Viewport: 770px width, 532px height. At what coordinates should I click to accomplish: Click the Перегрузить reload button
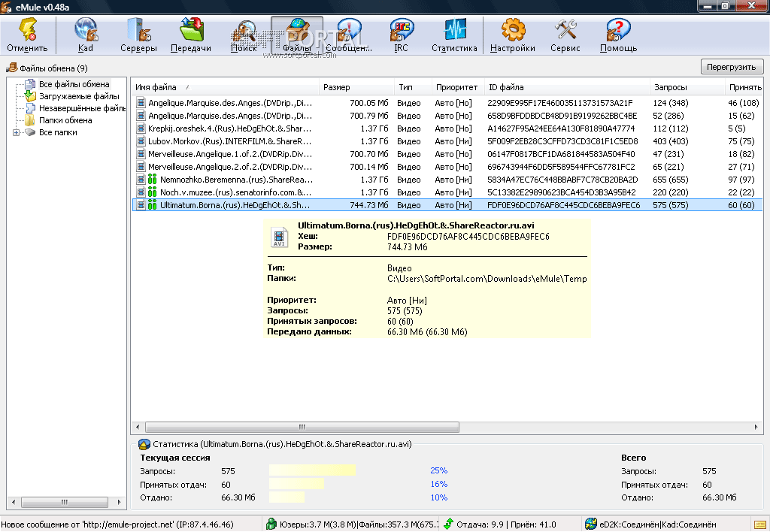tap(731, 67)
